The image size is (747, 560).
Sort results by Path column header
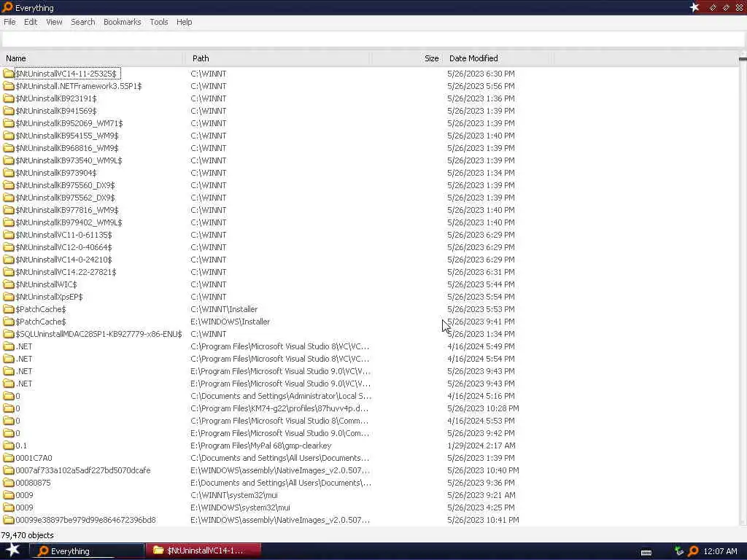[x=277, y=58]
